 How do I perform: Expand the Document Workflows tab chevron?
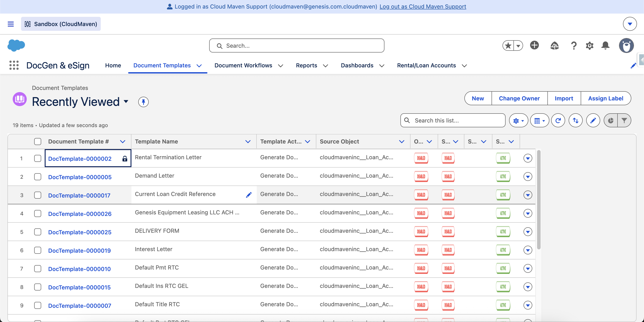click(x=281, y=66)
